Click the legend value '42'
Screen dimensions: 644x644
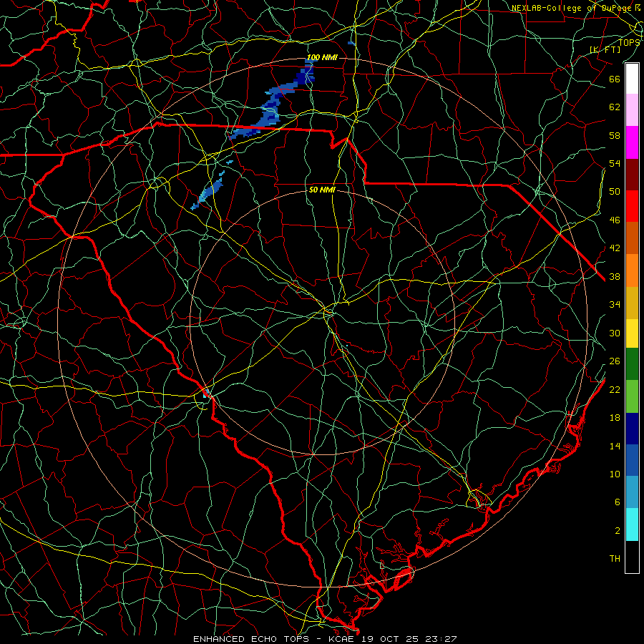(x=615, y=248)
